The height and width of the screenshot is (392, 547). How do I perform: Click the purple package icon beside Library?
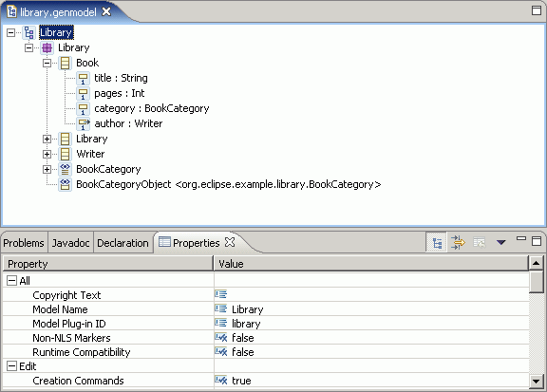click(47, 47)
